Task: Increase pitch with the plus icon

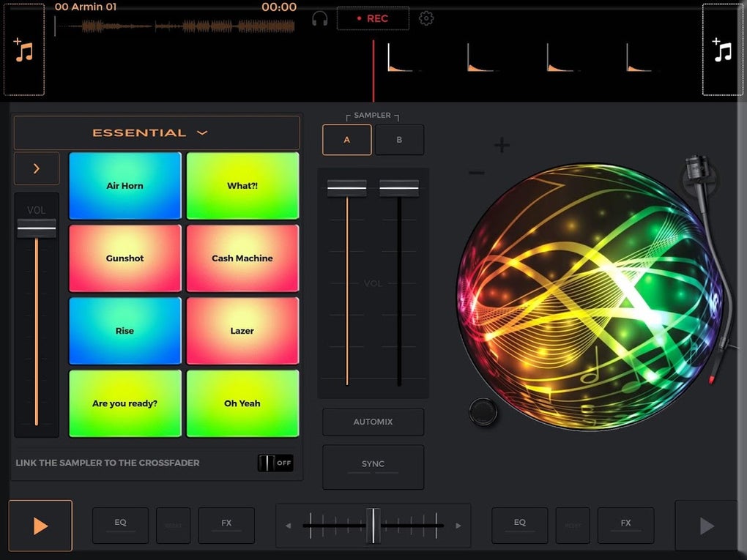Action: tap(502, 145)
